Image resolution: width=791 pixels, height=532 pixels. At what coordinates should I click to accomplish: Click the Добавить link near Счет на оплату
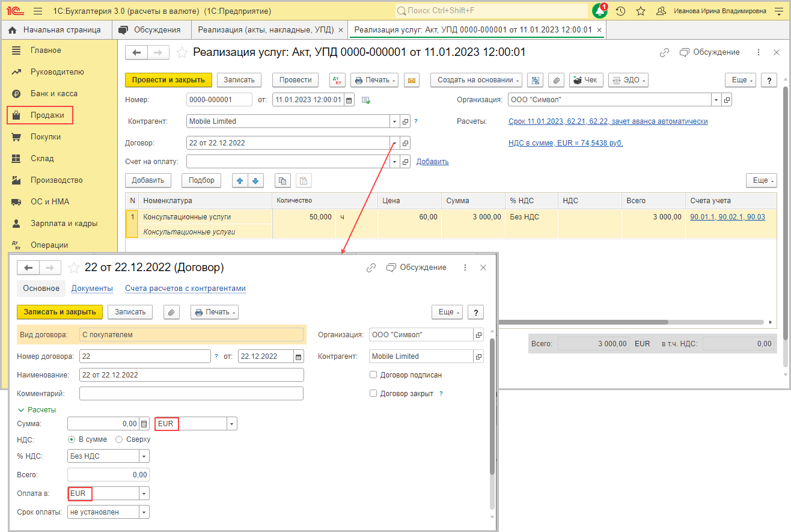[432, 162]
